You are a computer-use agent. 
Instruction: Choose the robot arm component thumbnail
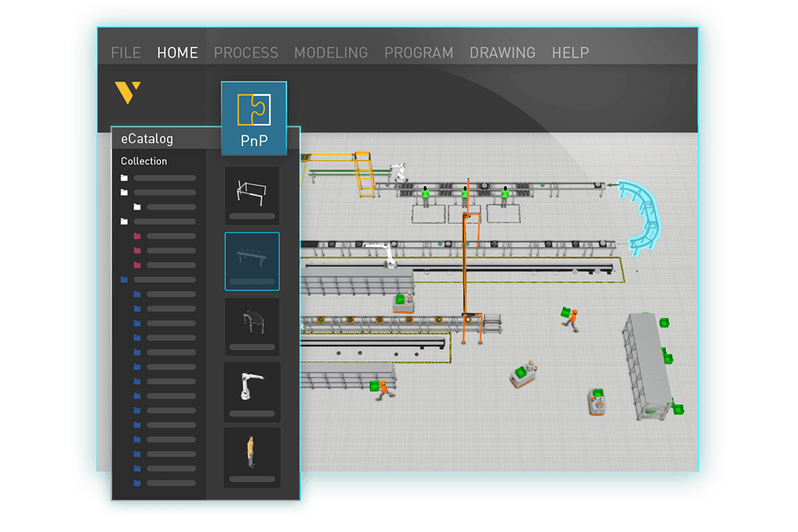pyautogui.click(x=252, y=392)
